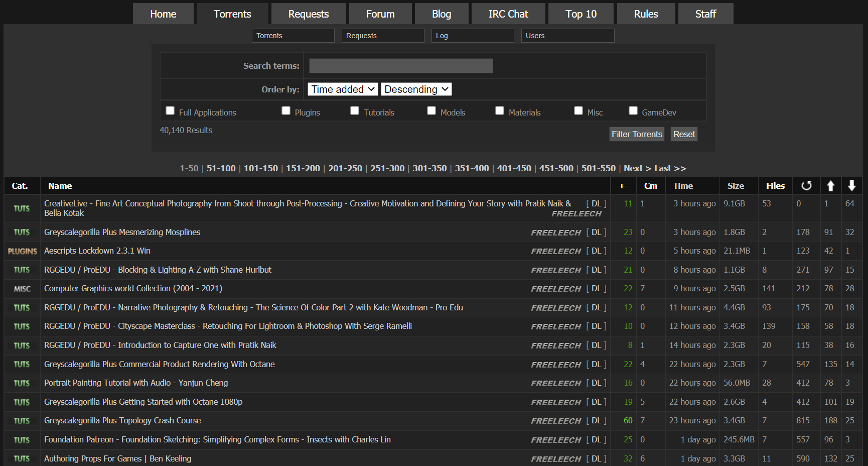
Task: View the Top 10 tab
Action: 581,14
